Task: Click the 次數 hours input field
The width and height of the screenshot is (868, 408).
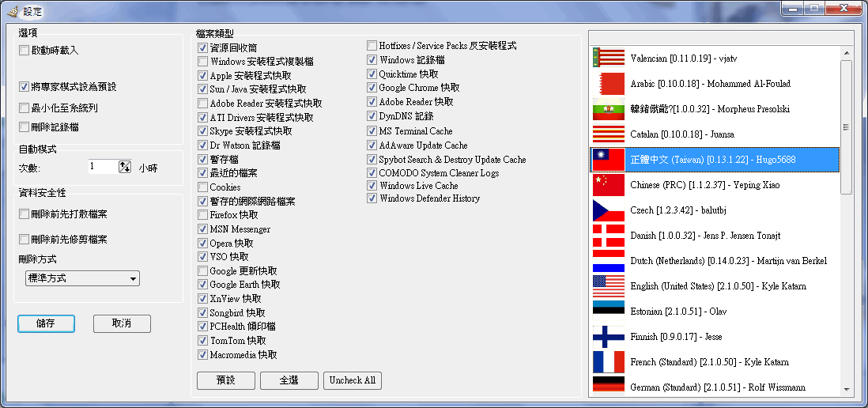Action: (x=103, y=166)
